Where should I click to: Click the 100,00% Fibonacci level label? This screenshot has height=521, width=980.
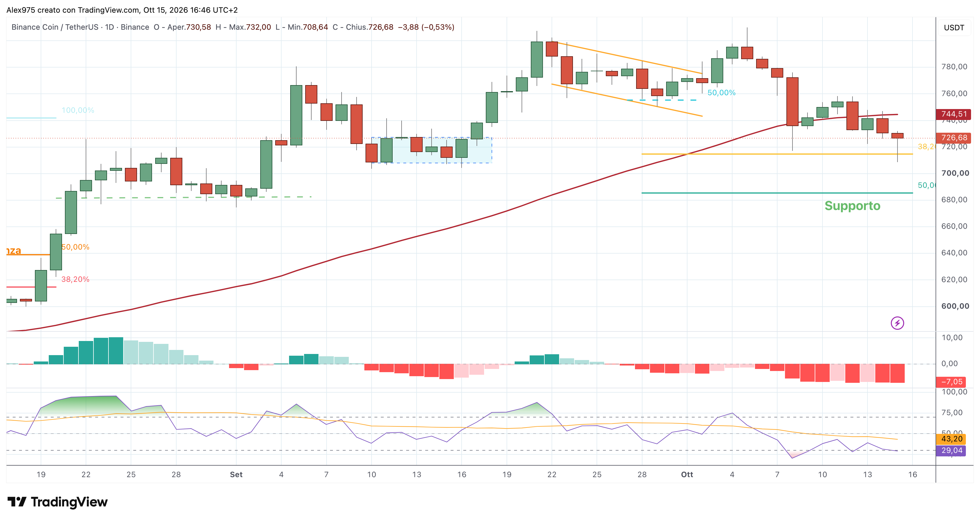tap(78, 110)
